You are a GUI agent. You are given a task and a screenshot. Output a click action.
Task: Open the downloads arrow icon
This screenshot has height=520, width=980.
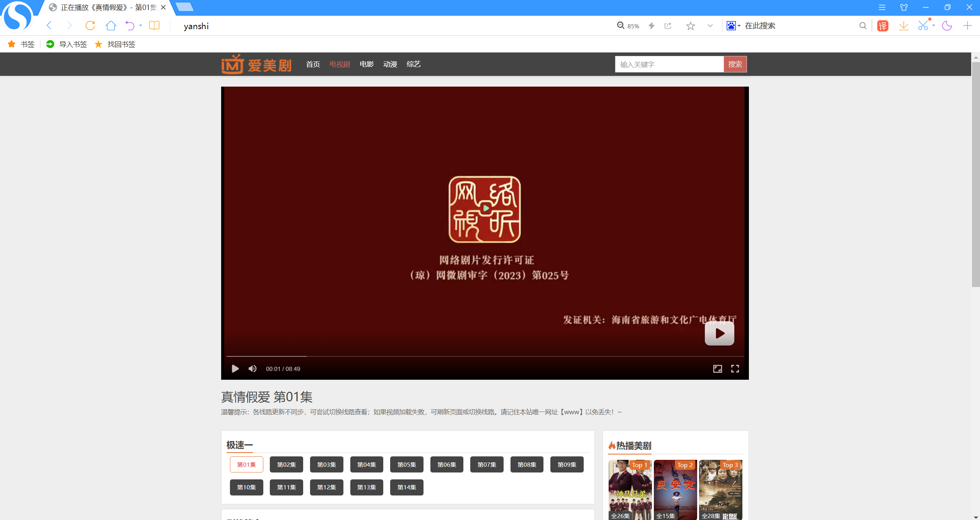click(x=903, y=26)
